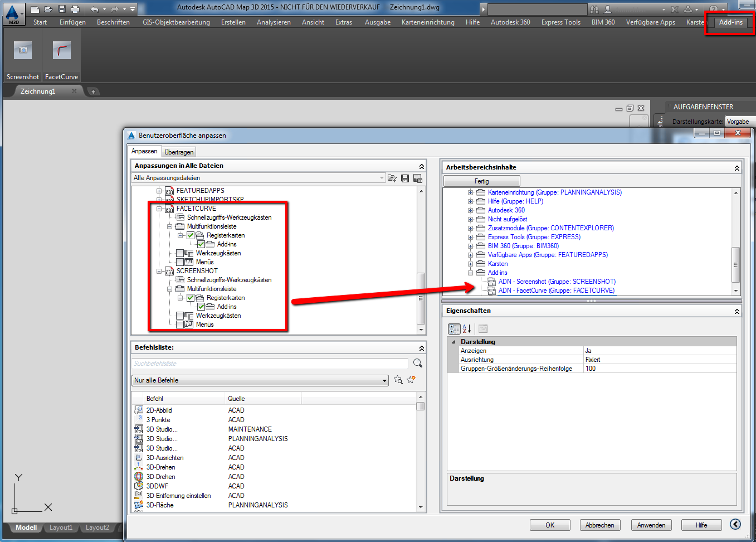The width and height of the screenshot is (756, 542).
Task: Check Menüs under FACETCURVE
Action: pyautogui.click(x=180, y=262)
